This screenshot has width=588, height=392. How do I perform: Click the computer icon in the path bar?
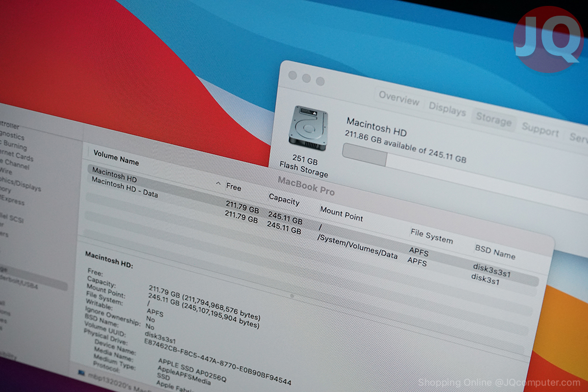(x=81, y=373)
